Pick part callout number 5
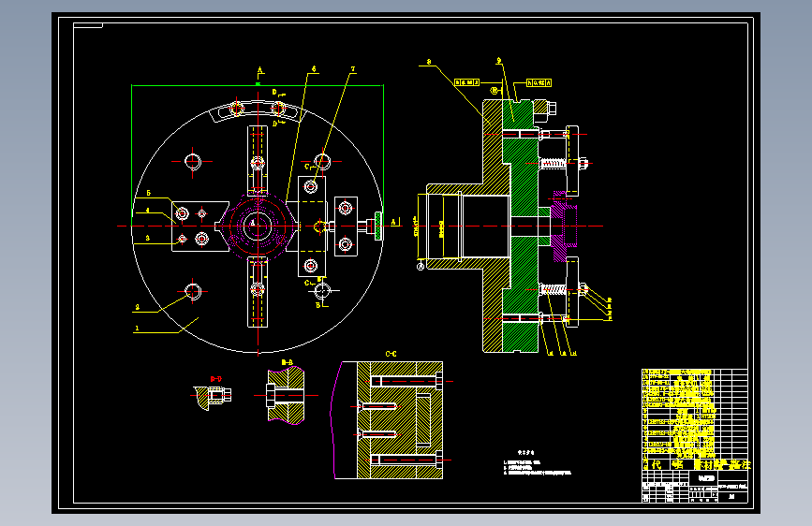Screen dimensions: 812x526 pyautogui.click(x=149, y=193)
